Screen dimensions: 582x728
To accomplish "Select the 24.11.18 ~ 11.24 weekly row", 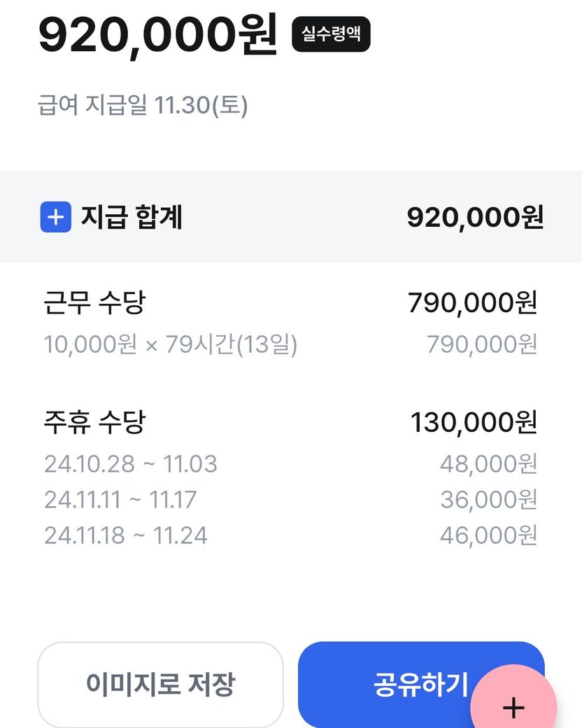I will tap(126, 535).
